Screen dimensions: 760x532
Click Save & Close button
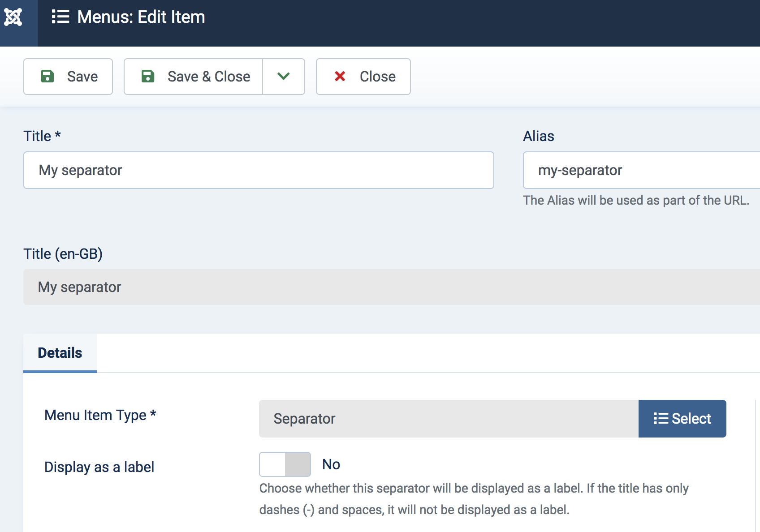[x=193, y=77]
